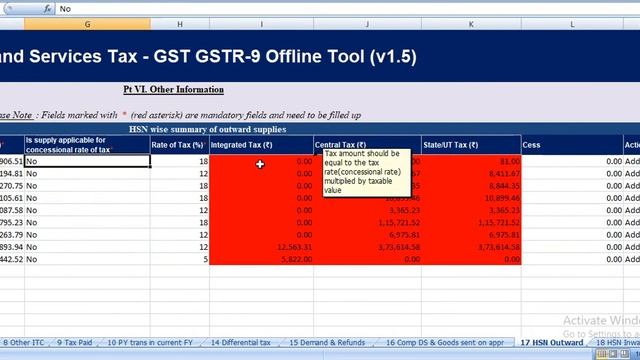Open the 14 Differential tax sheet tab
The image size is (640, 360).
coord(240,342)
